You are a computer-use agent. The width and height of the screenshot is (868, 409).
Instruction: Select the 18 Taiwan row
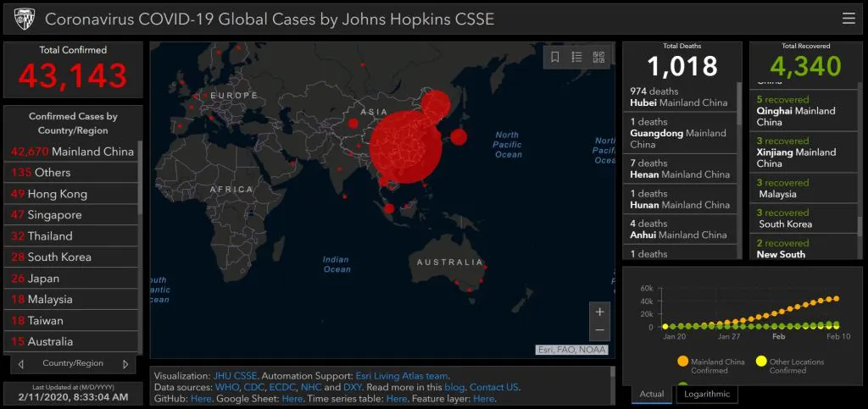pos(71,321)
